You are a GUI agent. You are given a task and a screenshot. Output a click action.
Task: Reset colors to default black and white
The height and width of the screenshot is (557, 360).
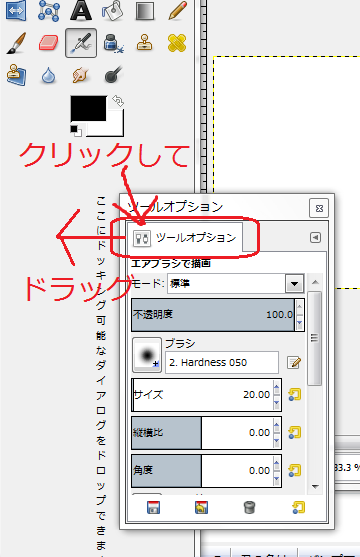(75, 131)
